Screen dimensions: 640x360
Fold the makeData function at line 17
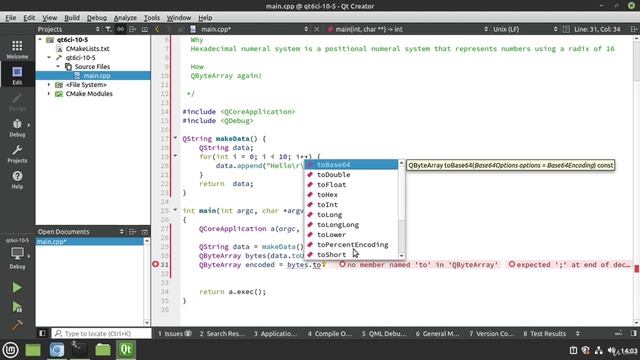pyautogui.click(x=175, y=138)
